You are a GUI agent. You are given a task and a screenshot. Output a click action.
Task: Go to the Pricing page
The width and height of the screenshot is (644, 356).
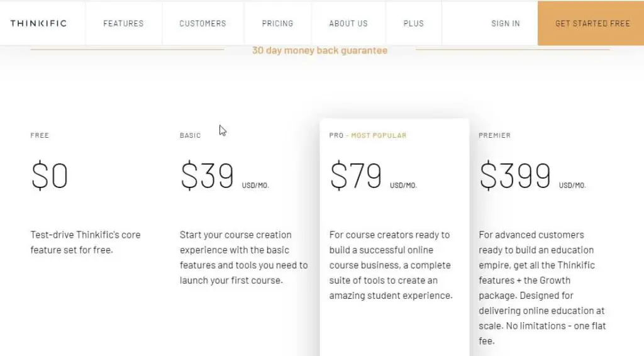277,23
